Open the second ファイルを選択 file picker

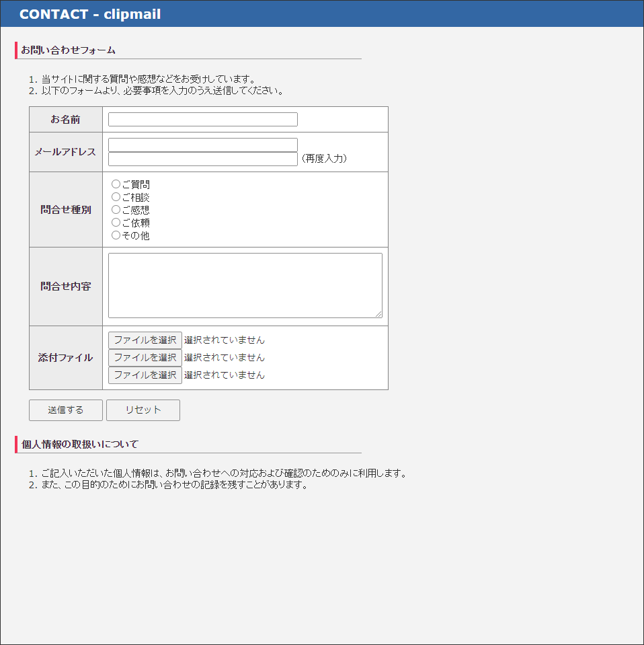coord(145,357)
